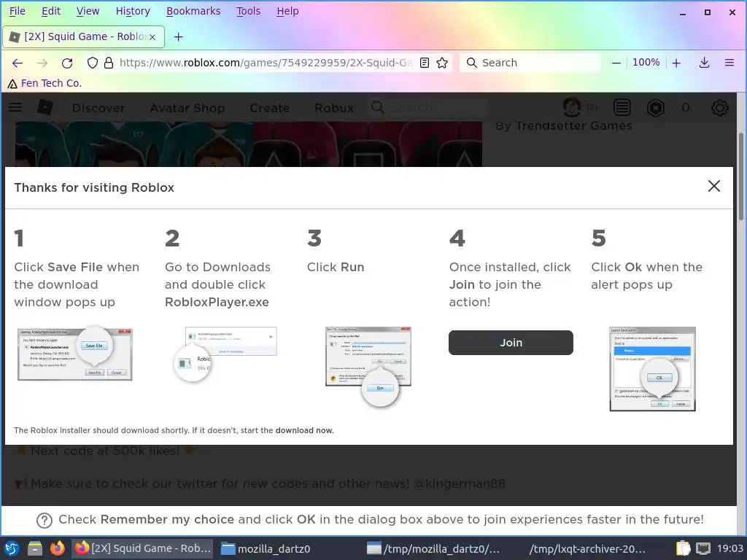Open file manager from the taskbar

(35, 548)
